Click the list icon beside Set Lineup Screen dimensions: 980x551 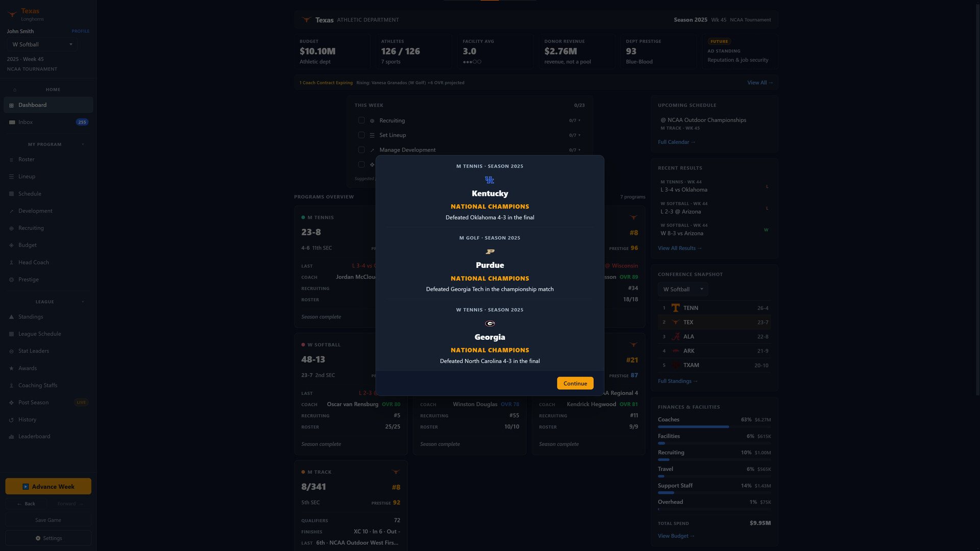tap(372, 135)
